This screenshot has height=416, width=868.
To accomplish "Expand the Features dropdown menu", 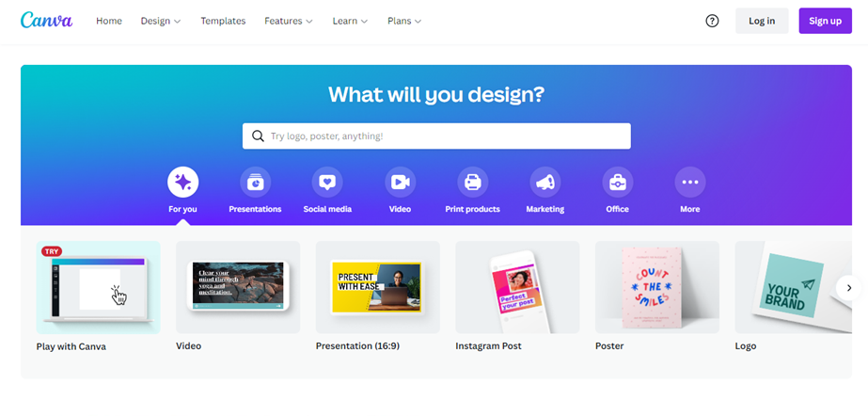I will pos(289,21).
